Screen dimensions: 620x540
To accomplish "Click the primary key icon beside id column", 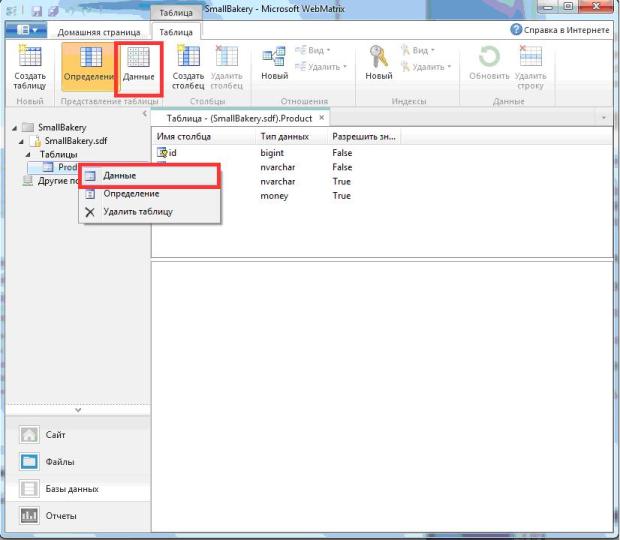I will 162,153.
